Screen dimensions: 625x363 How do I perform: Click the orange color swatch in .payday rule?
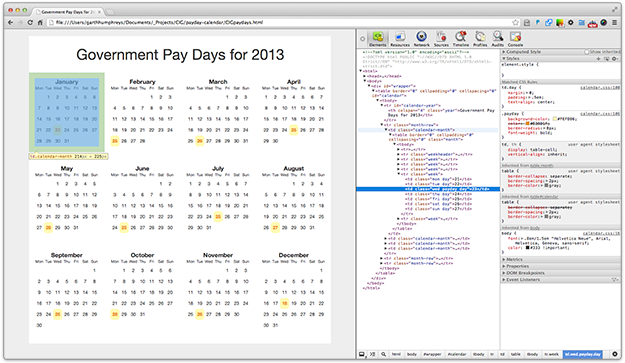coord(528,124)
